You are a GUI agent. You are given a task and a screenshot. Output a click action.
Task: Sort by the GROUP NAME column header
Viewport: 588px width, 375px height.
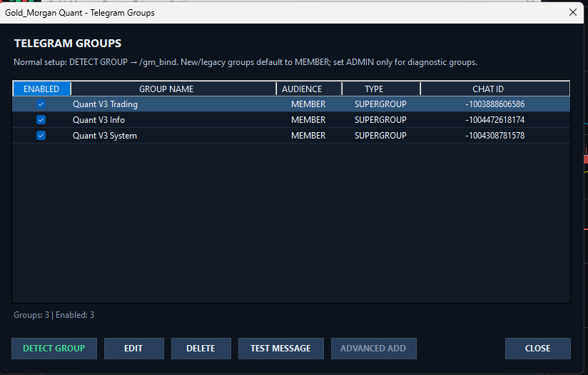pyautogui.click(x=173, y=89)
